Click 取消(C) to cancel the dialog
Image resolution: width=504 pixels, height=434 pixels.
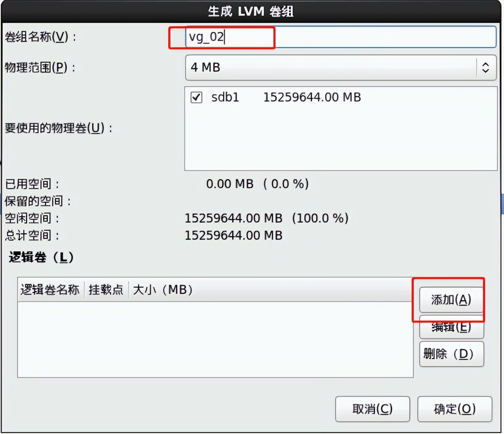coord(372,409)
